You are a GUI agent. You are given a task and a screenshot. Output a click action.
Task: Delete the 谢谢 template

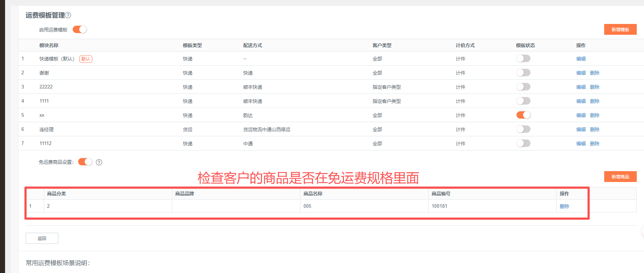pyautogui.click(x=595, y=73)
